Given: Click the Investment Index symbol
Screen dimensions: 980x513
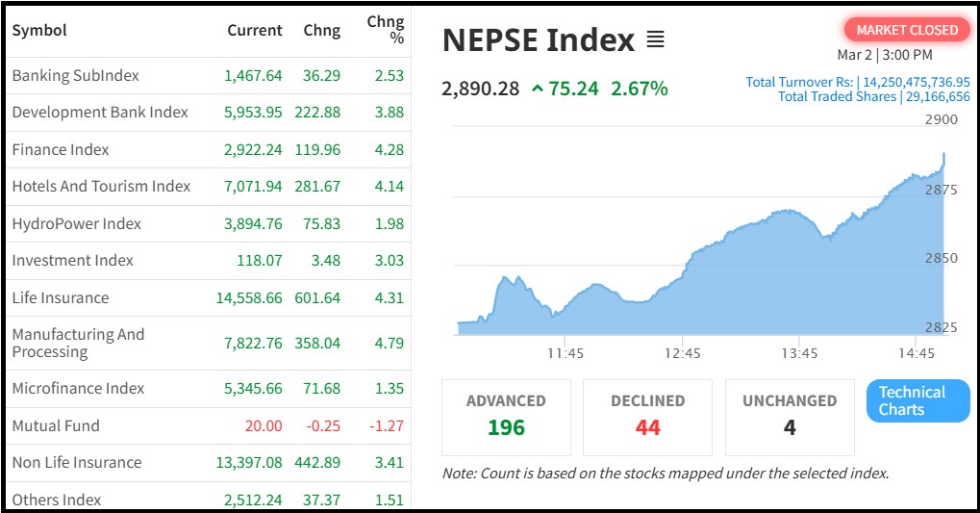Looking at the screenshot, I should pyautogui.click(x=73, y=260).
